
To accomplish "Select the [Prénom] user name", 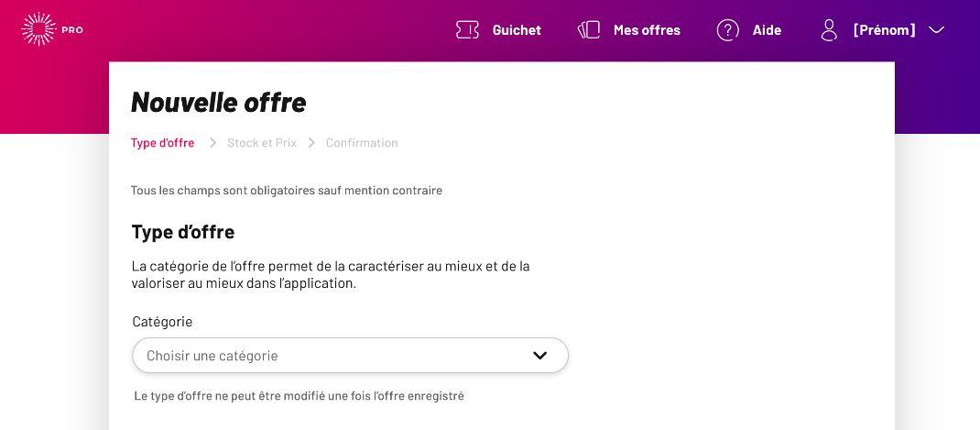I will pyautogui.click(x=885, y=30).
